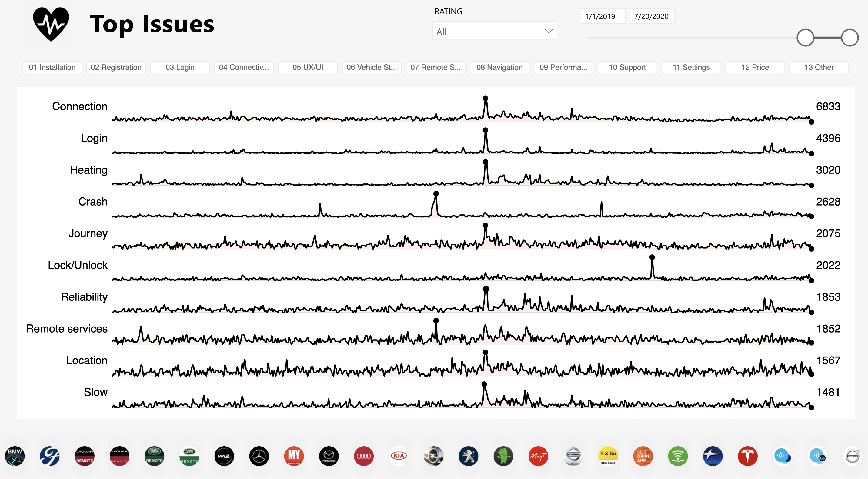Filter by the NissanConnect icon
This screenshot has height=479, width=868.
point(573,456)
